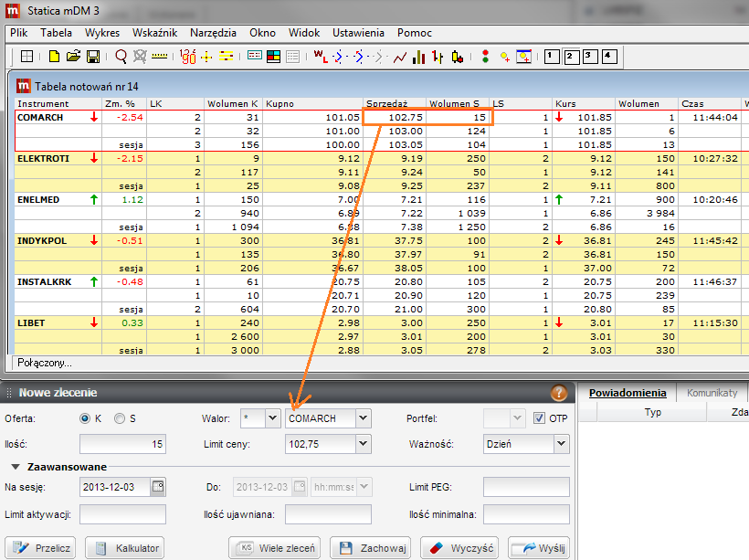Click the red WL indicator icon
This screenshot has width=749, height=560.
(x=321, y=57)
